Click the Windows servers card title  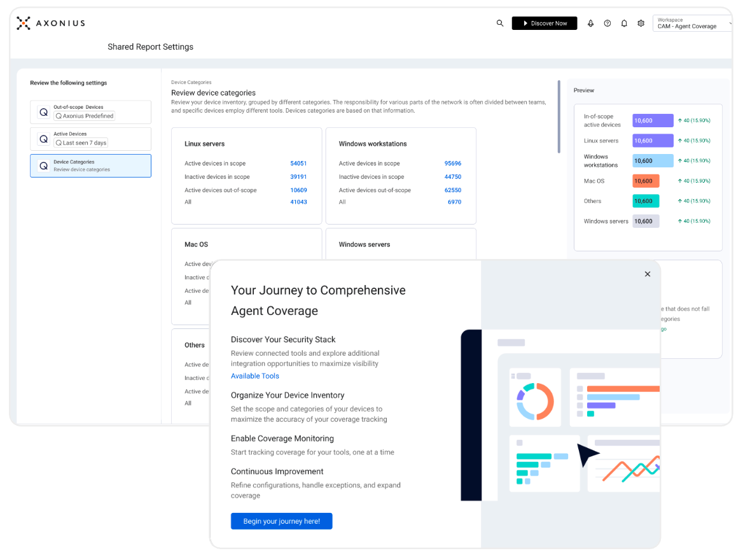pyautogui.click(x=365, y=244)
